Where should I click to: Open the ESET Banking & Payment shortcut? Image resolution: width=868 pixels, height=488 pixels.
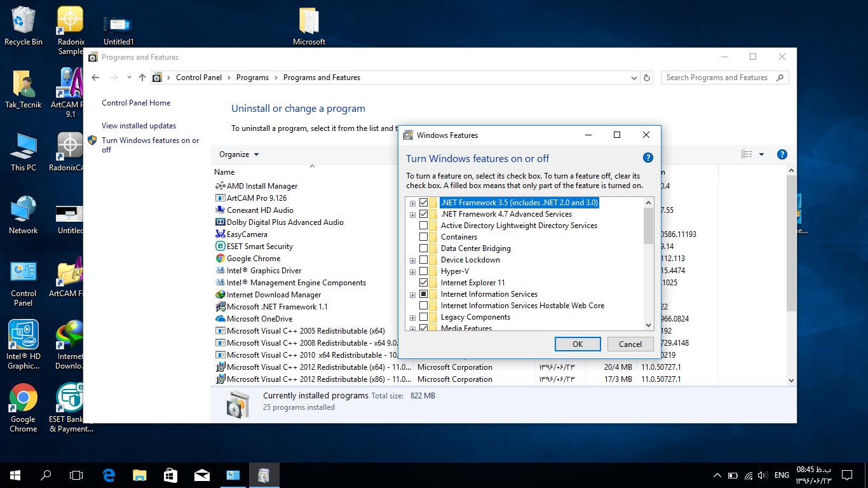(x=70, y=407)
